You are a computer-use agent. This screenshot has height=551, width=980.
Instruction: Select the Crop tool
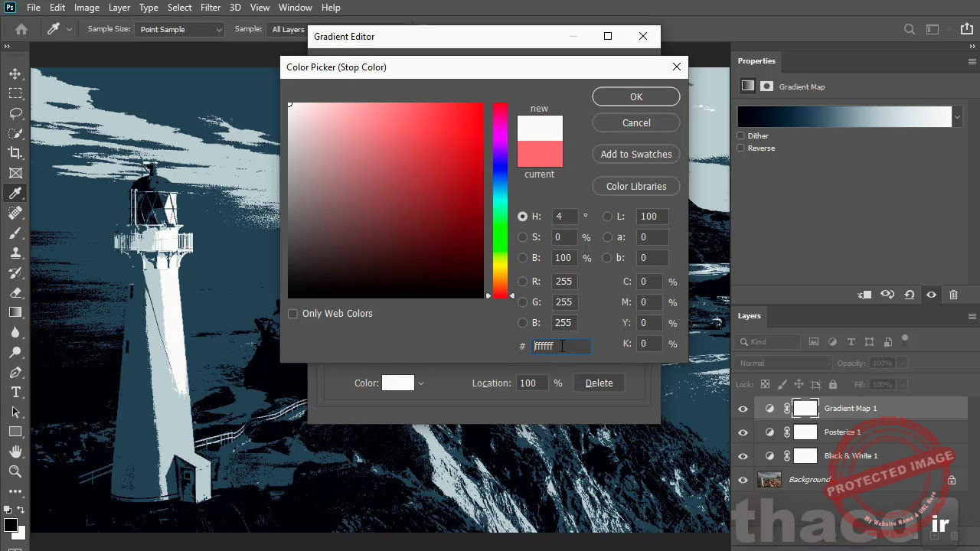pos(16,153)
